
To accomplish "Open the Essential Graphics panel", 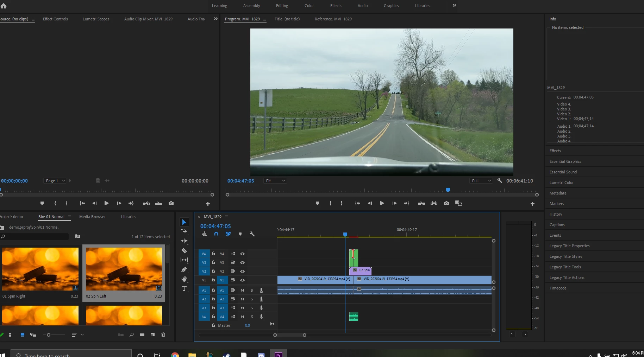I will tap(565, 161).
